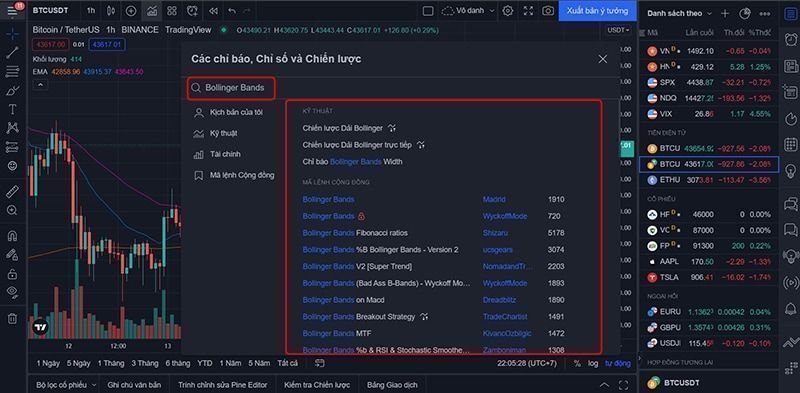Remove drawings with trash icon
This screenshot has width=800, height=393.
click(x=12, y=318)
